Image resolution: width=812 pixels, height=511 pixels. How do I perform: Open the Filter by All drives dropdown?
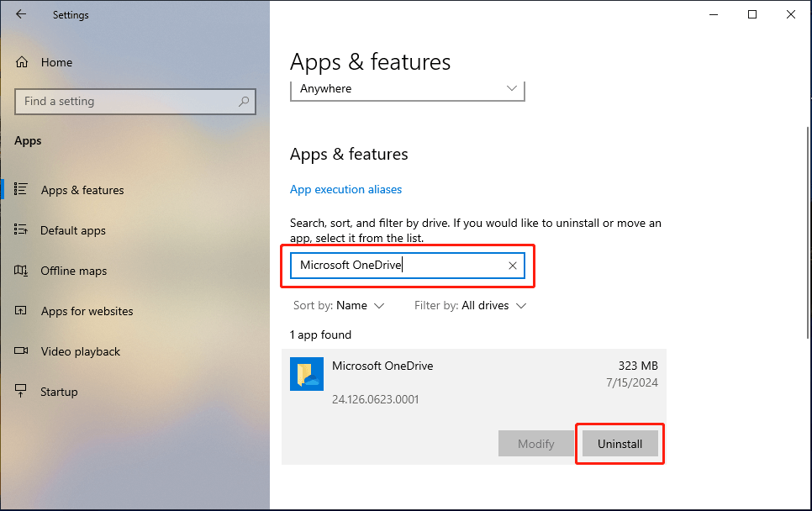pyautogui.click(x=470, y=305)
